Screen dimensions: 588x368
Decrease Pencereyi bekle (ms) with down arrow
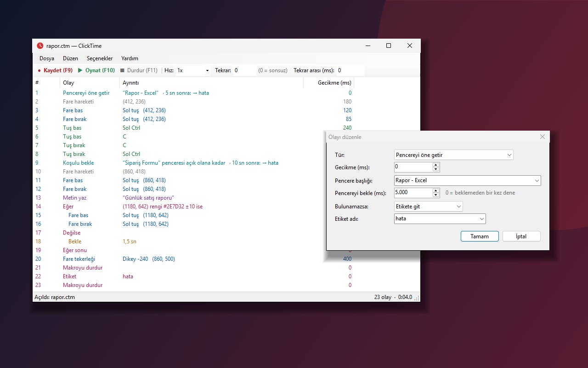[436, 195]
